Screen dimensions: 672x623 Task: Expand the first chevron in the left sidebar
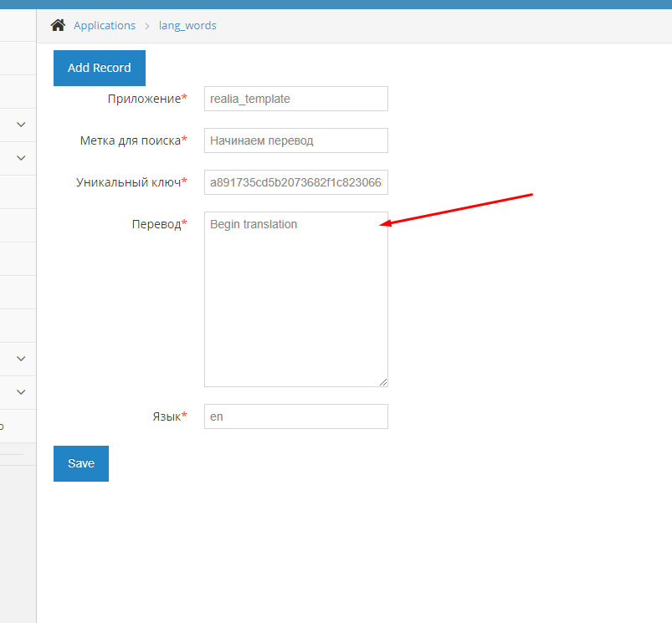[21, 125]
